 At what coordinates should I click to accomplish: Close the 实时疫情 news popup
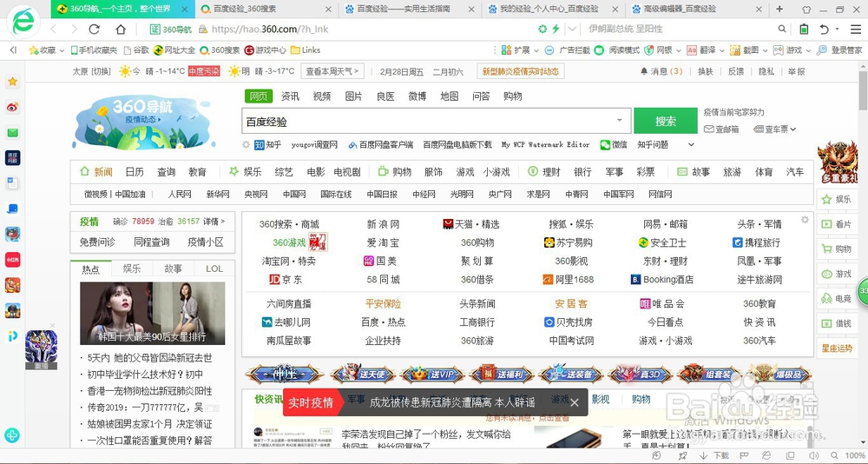575,402
